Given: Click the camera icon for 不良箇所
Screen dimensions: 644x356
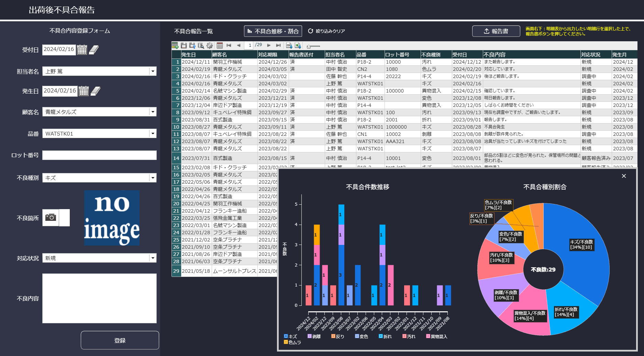Looking at the screenshot, I should click(x=51, y=217).
